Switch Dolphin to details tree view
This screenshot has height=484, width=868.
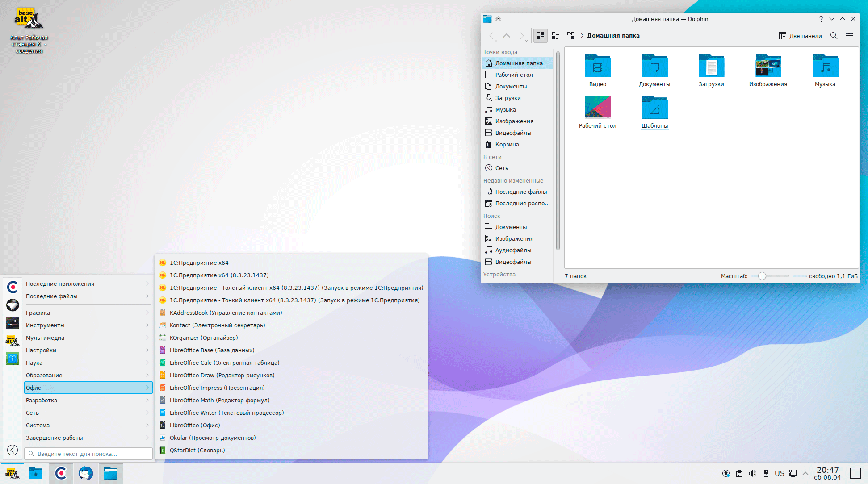[570, 36]
